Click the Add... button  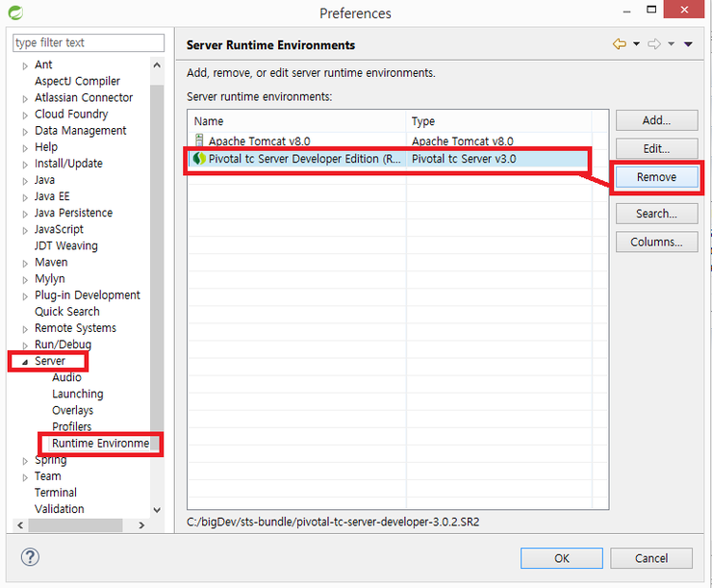(656, 120)
